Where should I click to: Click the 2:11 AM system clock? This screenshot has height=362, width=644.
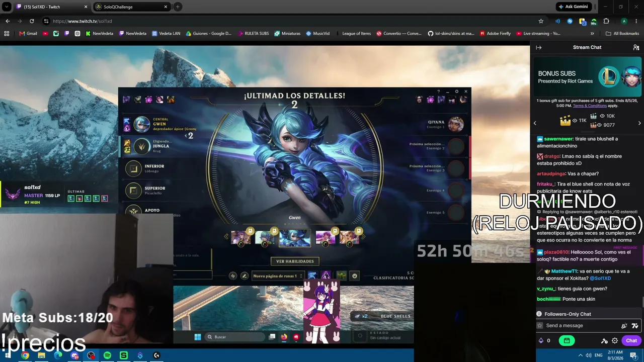click(615, 352)
